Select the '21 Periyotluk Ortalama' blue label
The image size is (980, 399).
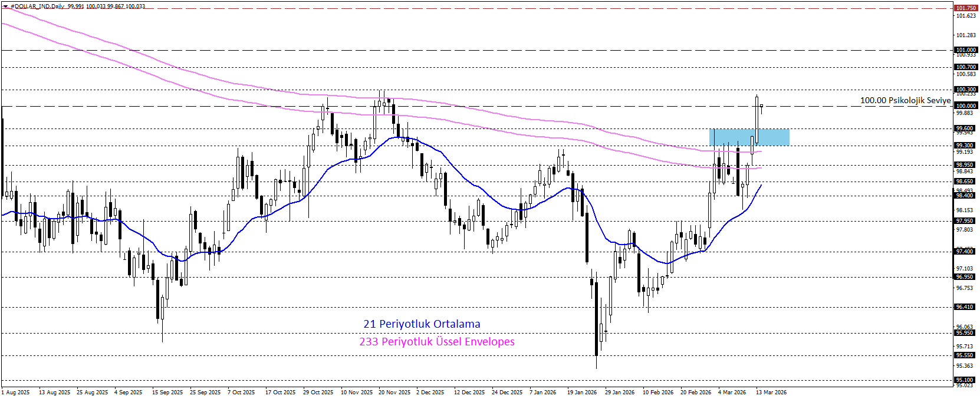[422, 324]
